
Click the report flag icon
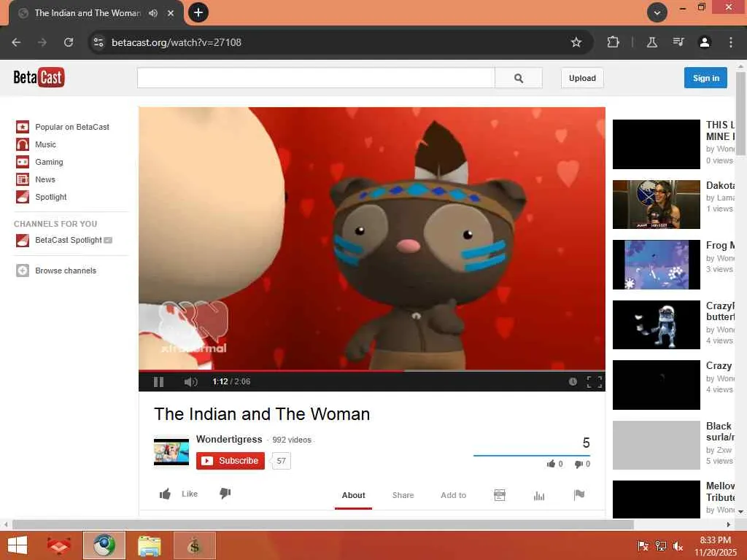point(578,495)
